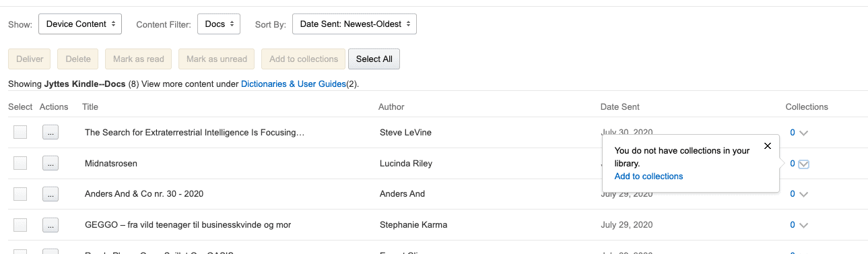Follow the Dictionaries & User Guides link

[x=294, y=84]
